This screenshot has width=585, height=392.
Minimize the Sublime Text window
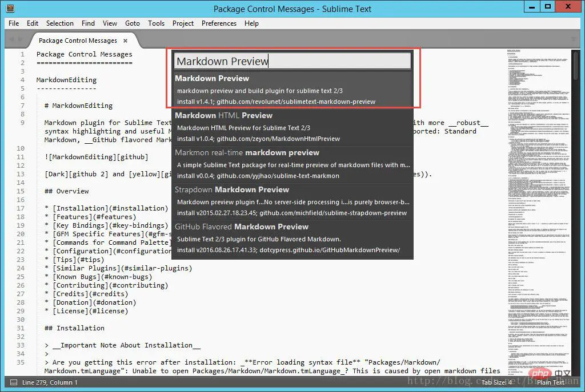532,7
